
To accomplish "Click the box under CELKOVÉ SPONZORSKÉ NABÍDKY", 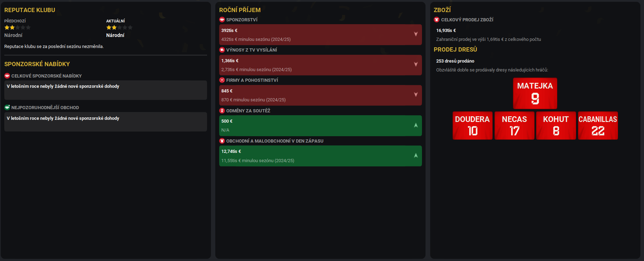I will 105,90.
